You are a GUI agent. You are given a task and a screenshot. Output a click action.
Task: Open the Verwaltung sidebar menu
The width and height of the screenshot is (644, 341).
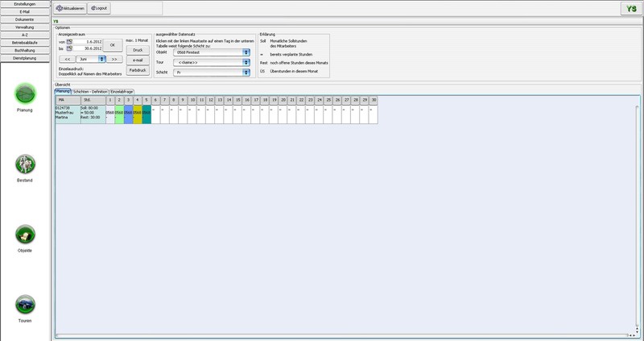coord(25,27)
